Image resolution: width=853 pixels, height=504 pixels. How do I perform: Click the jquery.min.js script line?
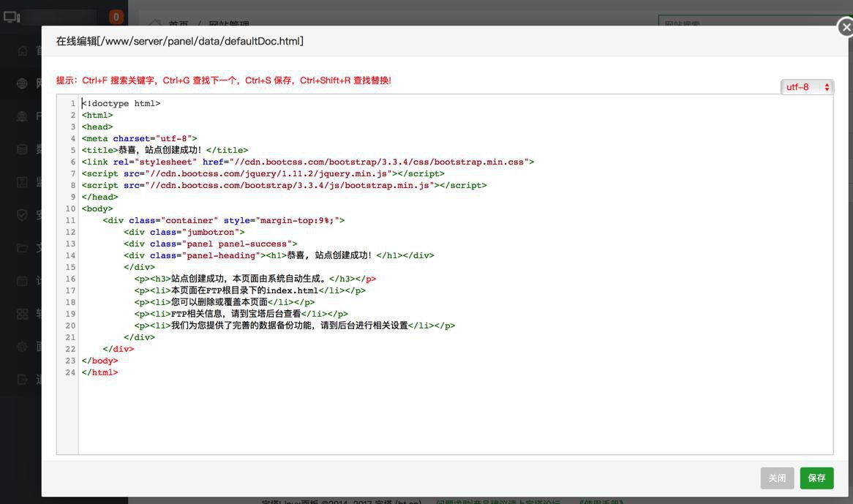[263, 173]
